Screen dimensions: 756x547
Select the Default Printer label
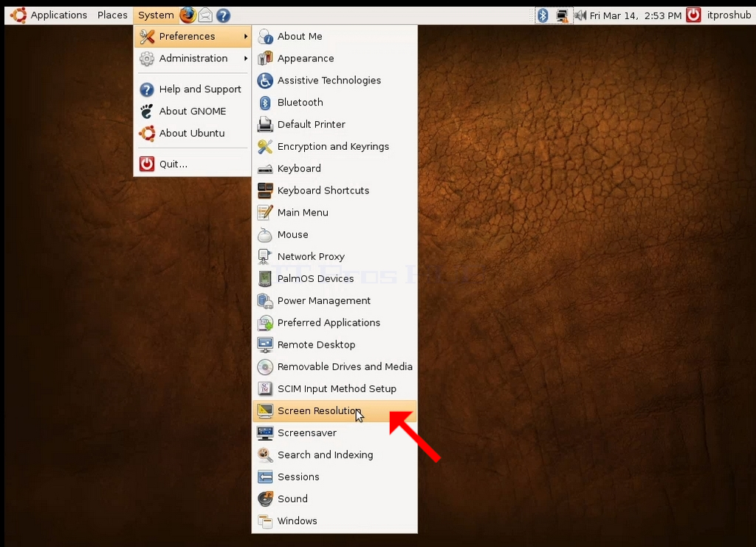pyautogui.click(x=312, y=124)
